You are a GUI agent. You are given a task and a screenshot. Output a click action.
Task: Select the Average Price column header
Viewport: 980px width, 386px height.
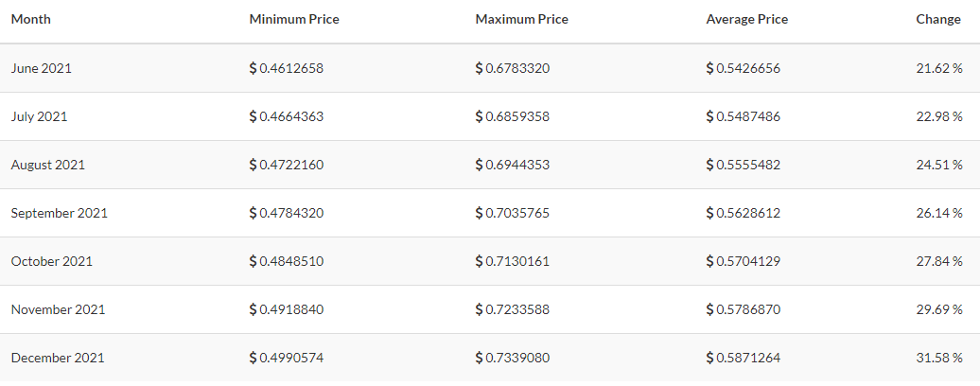click(x=747, y=19)
